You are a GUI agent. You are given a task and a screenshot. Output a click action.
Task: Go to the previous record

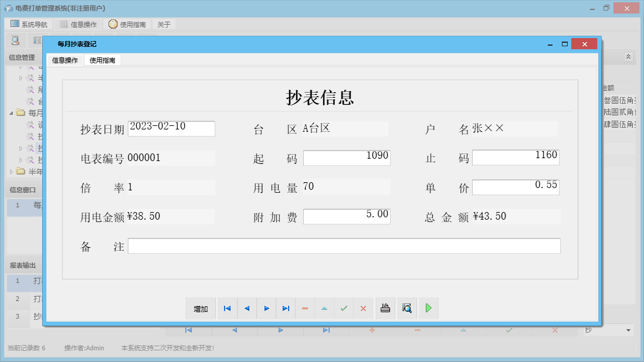[247, 308]
